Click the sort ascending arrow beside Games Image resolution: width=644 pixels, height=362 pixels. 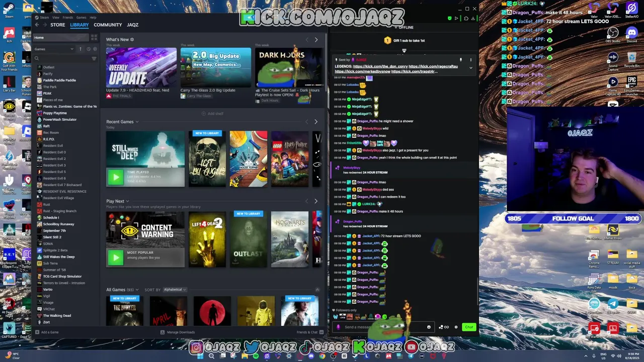coord(80,49)
